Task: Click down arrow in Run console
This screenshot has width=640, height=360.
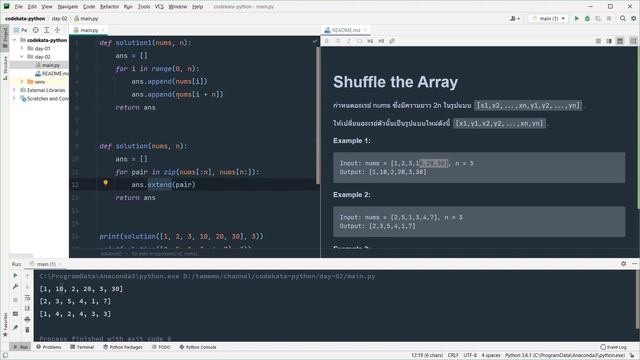Action: (27, 287)
